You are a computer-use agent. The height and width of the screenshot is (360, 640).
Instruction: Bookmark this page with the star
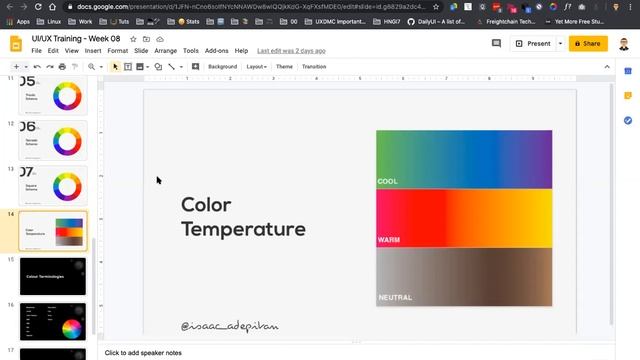click(x=436, y=7)
